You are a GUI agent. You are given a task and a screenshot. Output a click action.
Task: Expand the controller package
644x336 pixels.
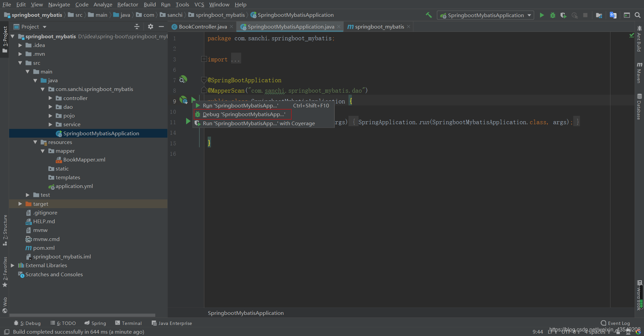pyautogui.click(x=50, y=98)
